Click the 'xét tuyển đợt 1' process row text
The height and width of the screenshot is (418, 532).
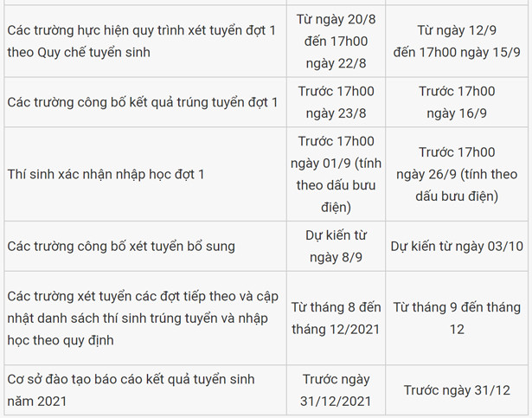coord(141,31)
